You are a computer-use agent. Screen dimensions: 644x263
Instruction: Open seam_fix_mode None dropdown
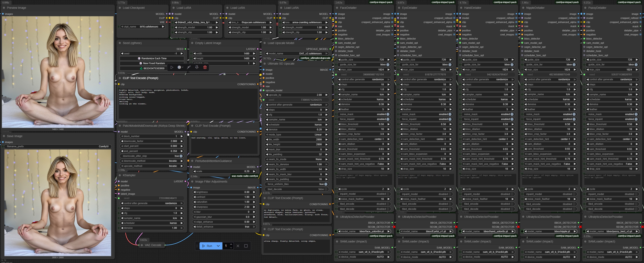[297, 159]
